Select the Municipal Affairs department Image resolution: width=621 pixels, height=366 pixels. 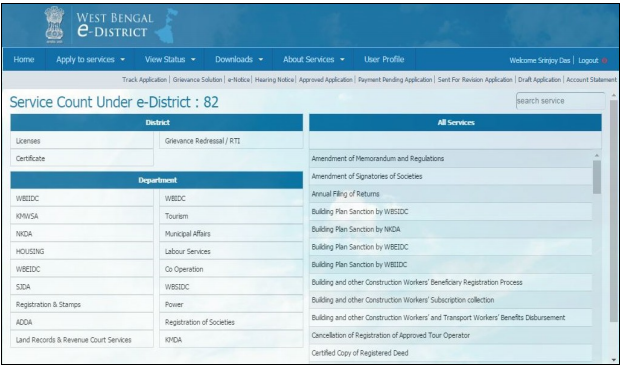click(x=231, y=234)
